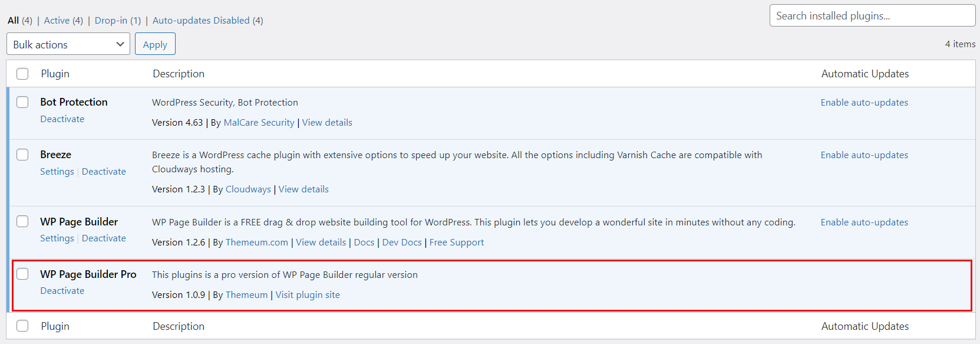Deactivate the WP Page Builder plugin
980x344 pixels.
click(104, 238)
